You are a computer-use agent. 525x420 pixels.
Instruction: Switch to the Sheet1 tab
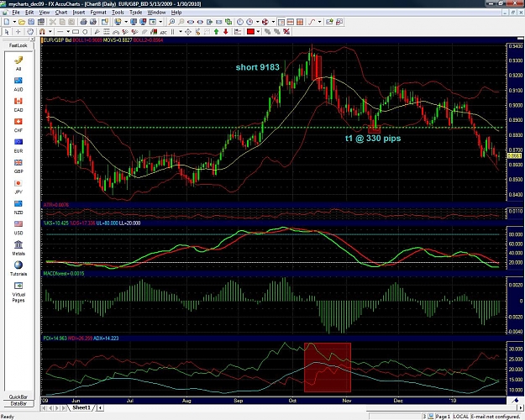click(x=81, y=407)
